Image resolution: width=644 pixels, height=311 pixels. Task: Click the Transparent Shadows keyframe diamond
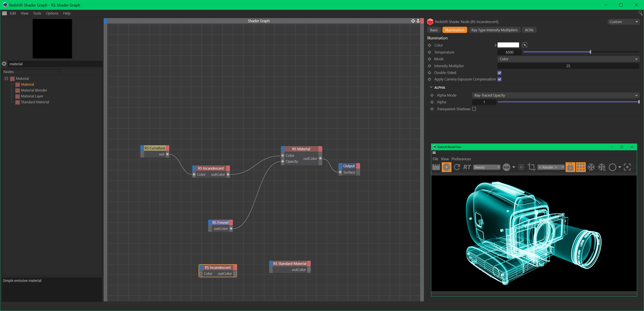pos(432,109)
